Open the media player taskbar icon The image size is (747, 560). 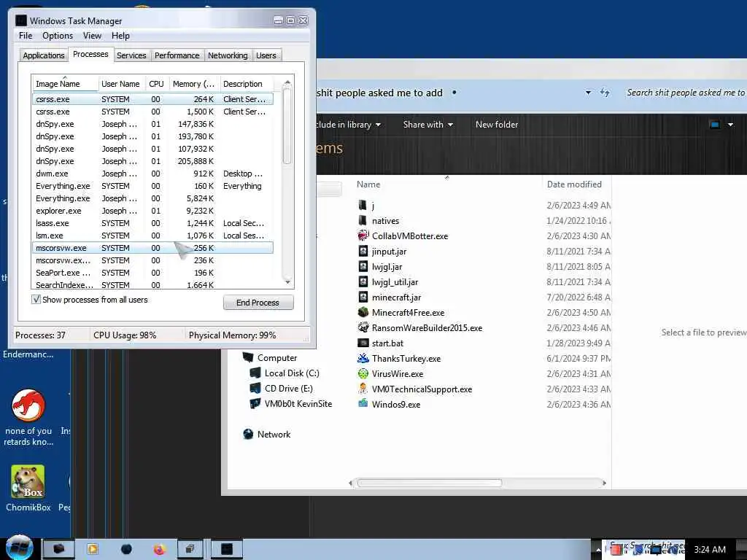[x=93, y=550]
